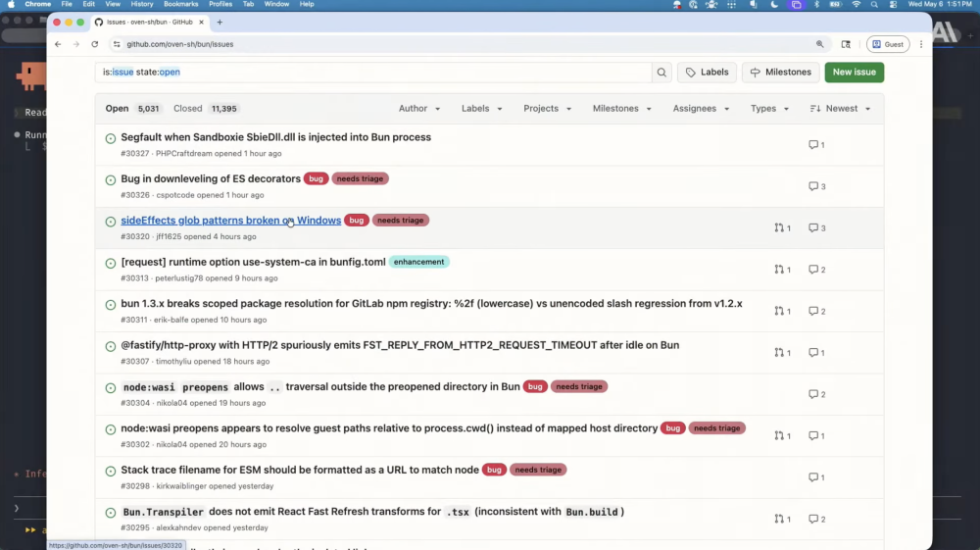This screenshot has height=550, width=980.
Task: Click comments icon on sideEffects glob issue
Action: pyautogui.click(x=817, y=228)
